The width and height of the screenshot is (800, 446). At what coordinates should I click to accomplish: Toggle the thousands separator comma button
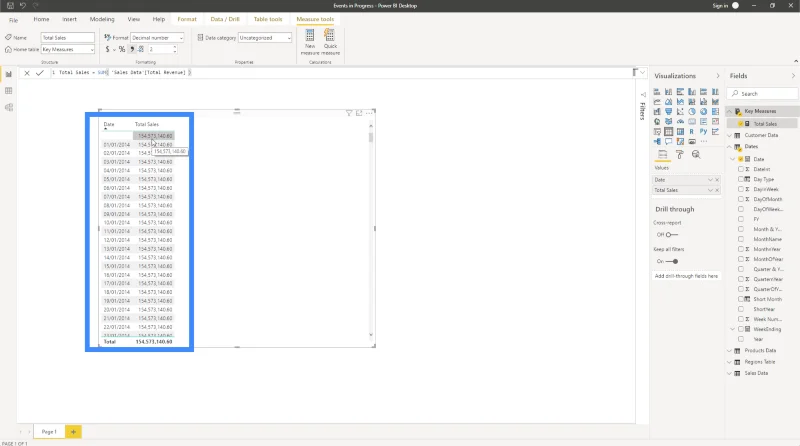point(132,49)
